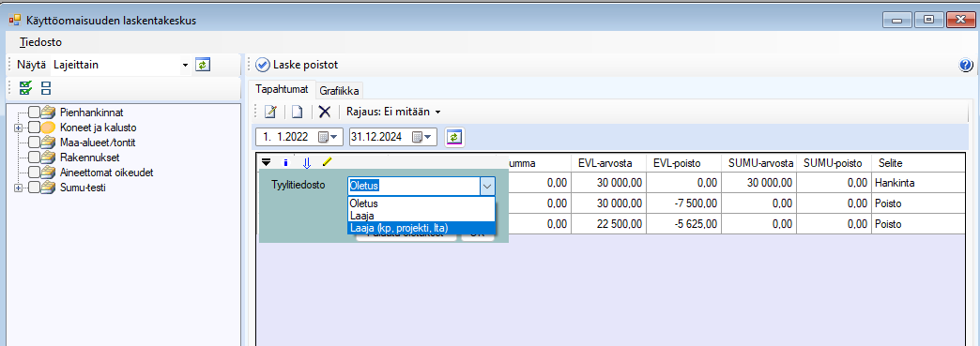Click the yellow pencil icon in grid header

(327, 162)
